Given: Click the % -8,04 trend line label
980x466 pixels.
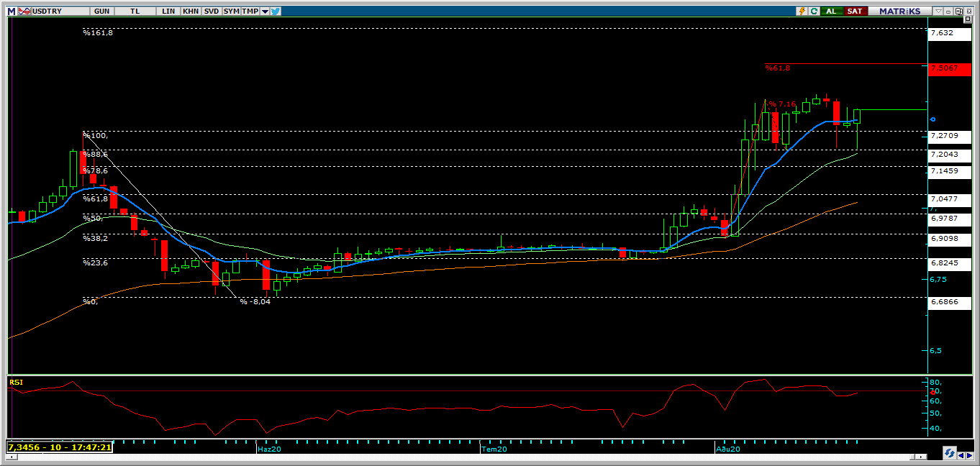Looking at the screenshot, I should pos(255,301).
